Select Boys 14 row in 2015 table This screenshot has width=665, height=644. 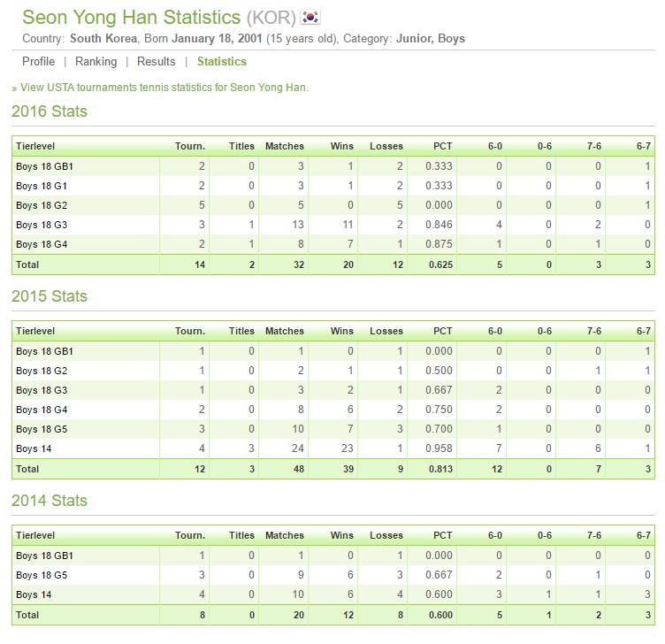pyautogui.click(x=333, y=448)
